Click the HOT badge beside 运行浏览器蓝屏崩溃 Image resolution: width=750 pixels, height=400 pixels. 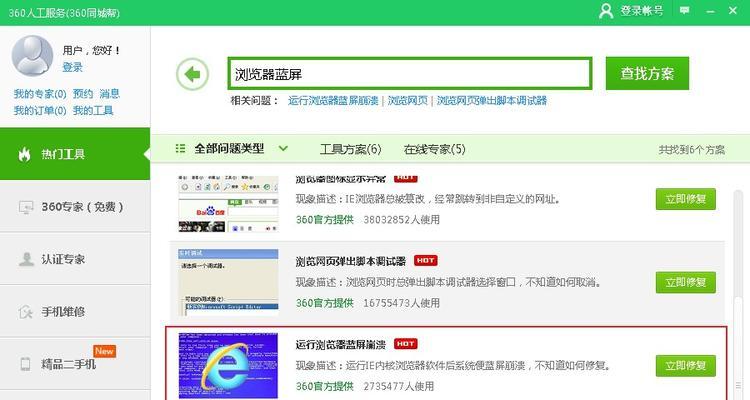point(406,344)
